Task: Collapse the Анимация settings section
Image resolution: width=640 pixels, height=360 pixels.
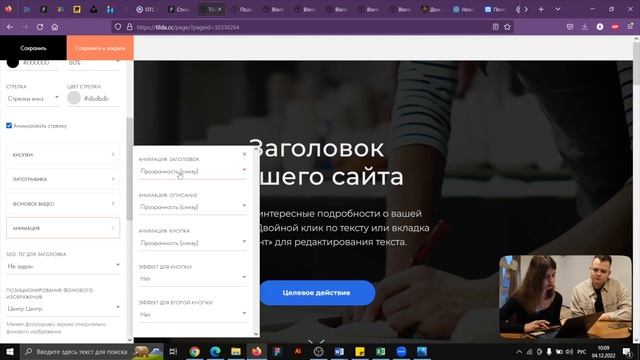Action: [63, 228]
